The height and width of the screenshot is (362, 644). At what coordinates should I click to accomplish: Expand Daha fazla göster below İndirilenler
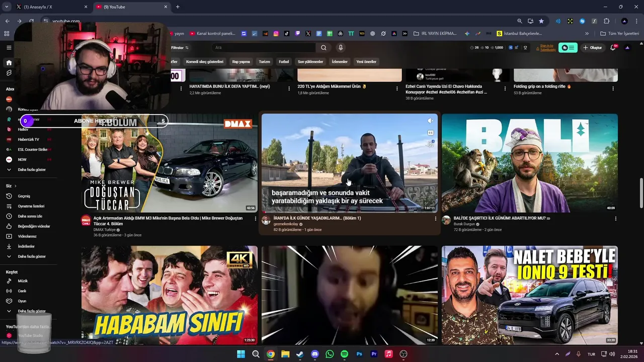point(31,256)
